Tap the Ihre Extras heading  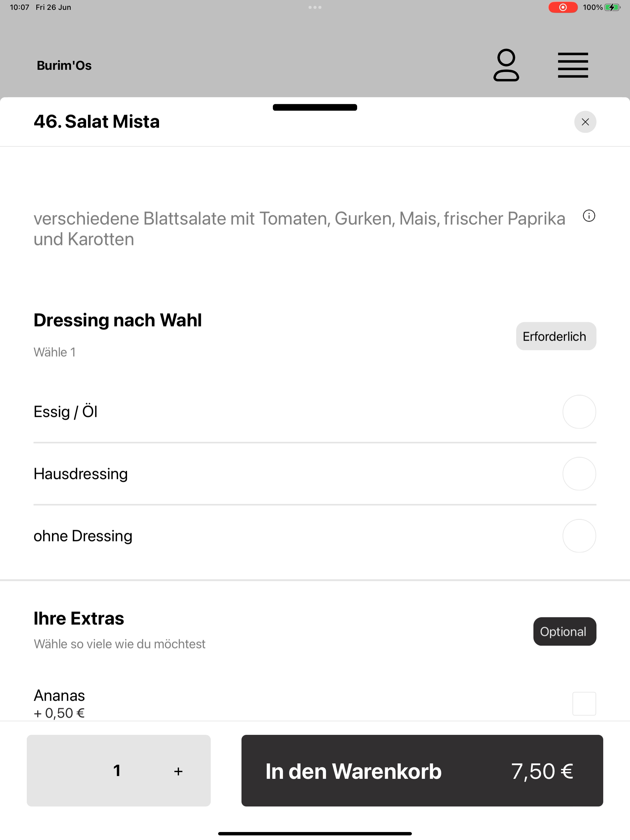tap(79, 618)
